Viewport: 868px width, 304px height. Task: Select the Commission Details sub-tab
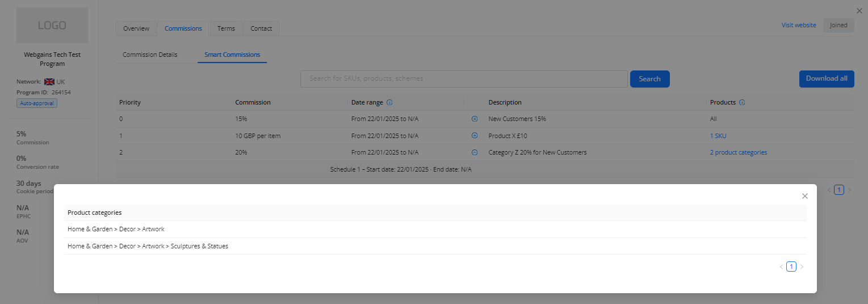(150, 55)
